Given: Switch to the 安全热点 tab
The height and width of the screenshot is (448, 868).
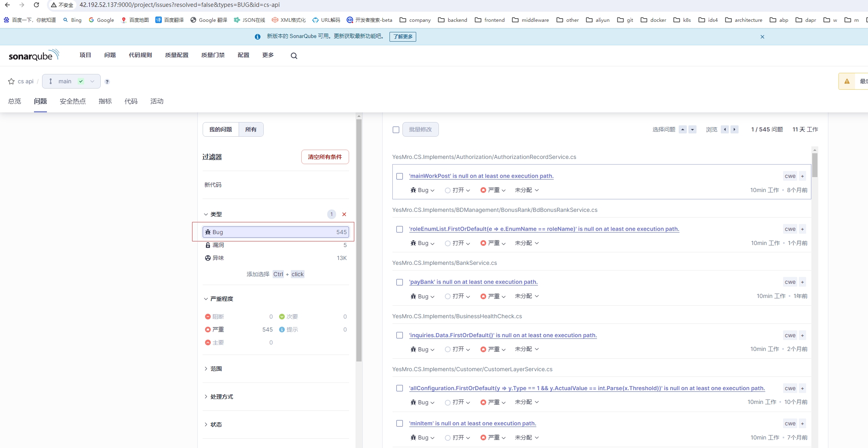Looking at the screenshot, I should [x=73, y=101].
